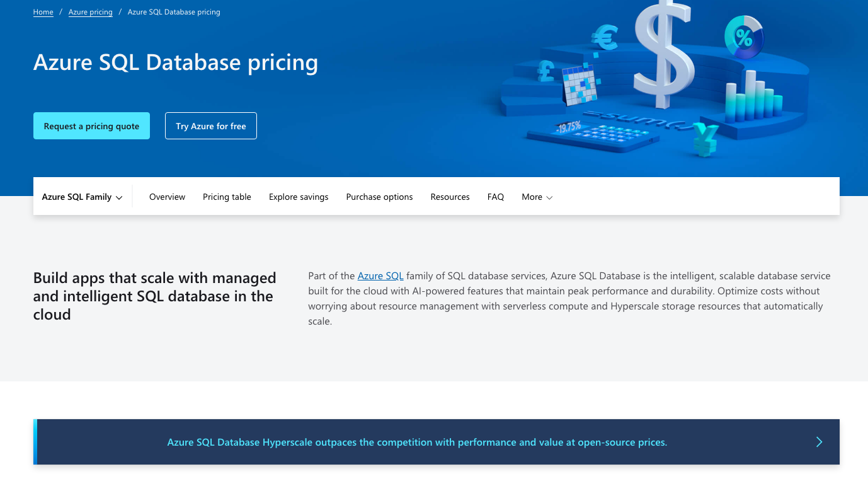The height and width of the screenshot is (486, 868).
Task: Select Explore savings in the nav bar
Action: pos(299,197)
